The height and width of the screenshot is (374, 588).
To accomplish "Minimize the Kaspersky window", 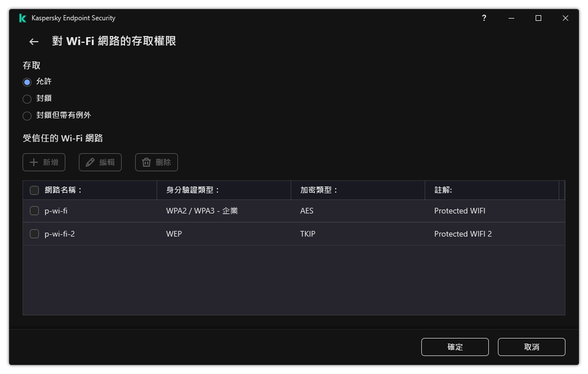I will (511, 18).
